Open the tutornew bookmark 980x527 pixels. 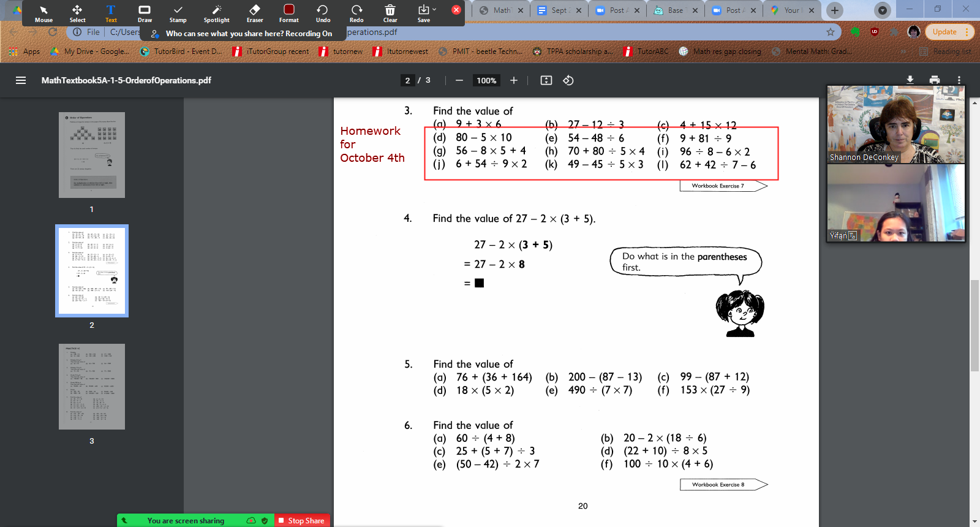tap(341, 51)
